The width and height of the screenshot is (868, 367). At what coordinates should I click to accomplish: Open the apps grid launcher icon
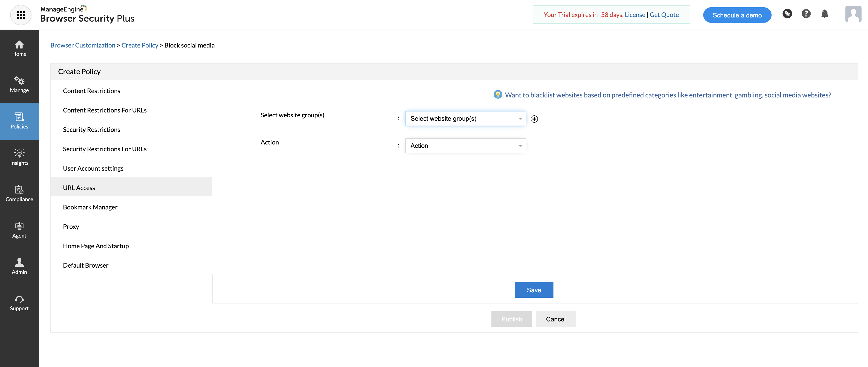coord(21,15)
